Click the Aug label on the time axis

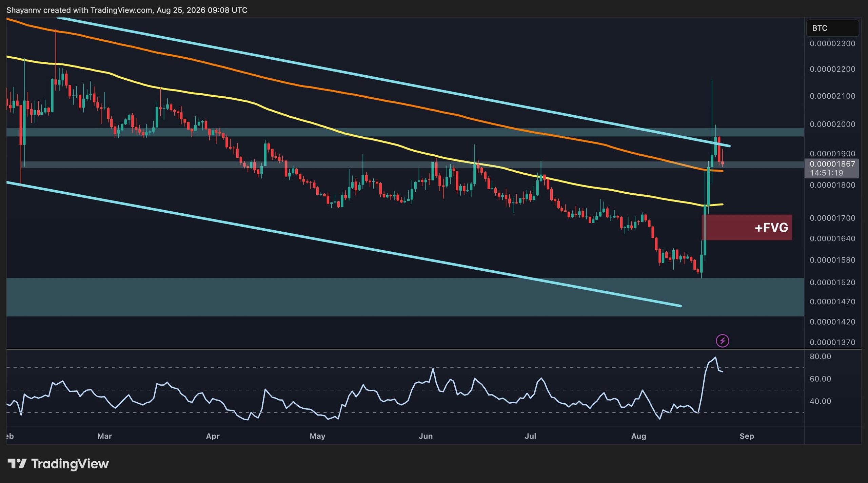[638, 436]
